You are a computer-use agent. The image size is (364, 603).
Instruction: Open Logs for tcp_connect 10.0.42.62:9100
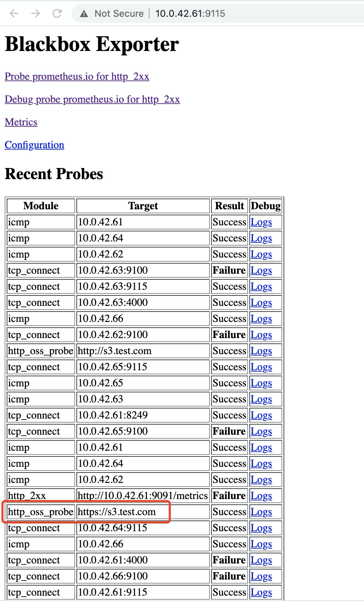pyautogui.click(x=261, y=335)
